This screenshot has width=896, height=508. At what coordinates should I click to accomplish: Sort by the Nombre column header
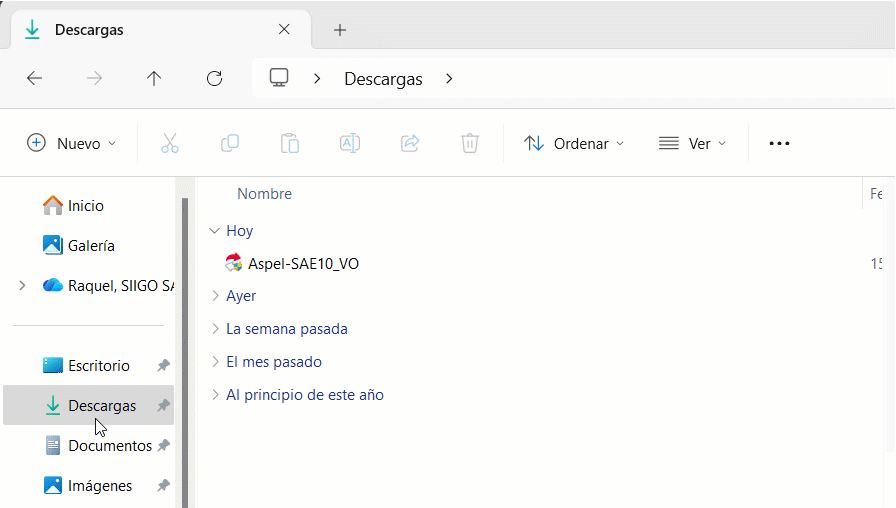[264, 194]
